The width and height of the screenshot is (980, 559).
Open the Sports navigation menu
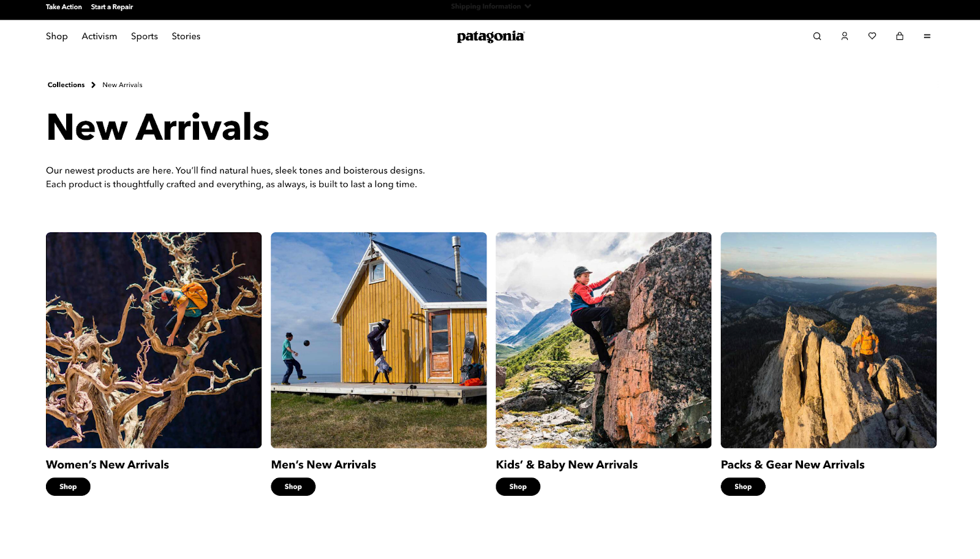[x=145, y=36]
